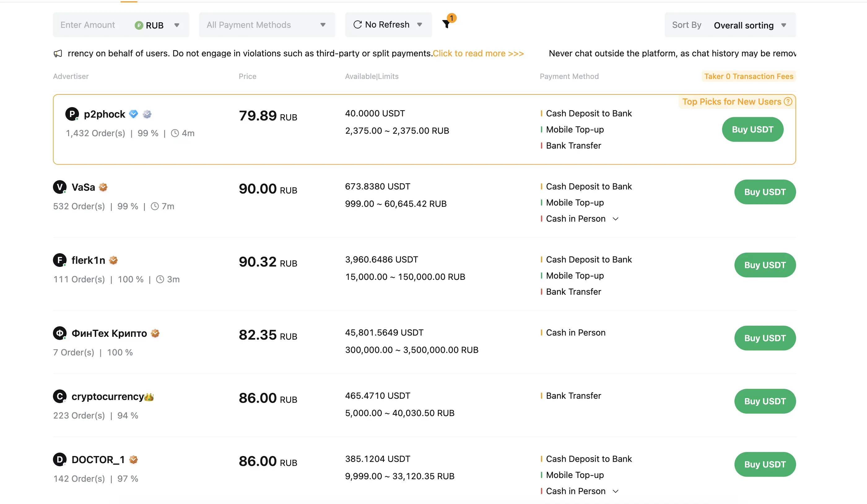Click the ФинТех Крипто avatar icon
The image size is (867, 504).
pyautogui.click(x=60, y=333)
